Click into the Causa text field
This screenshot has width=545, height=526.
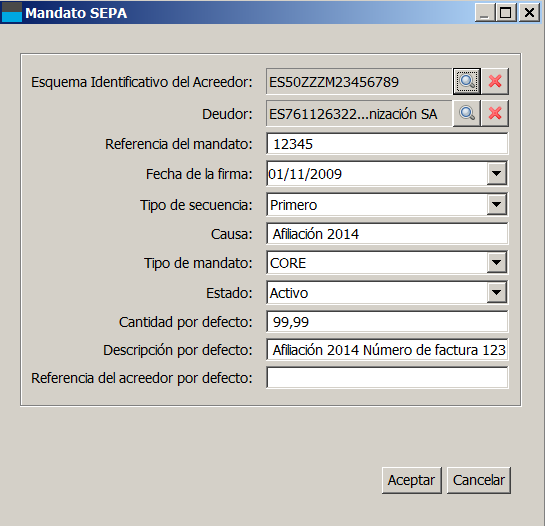(x=387, y=234)
